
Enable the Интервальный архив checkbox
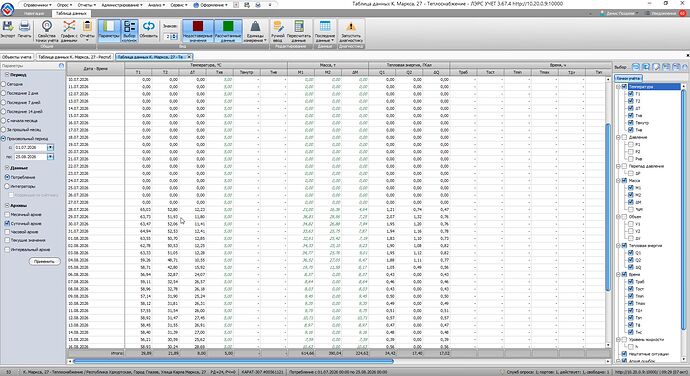(x=7, y=249)
